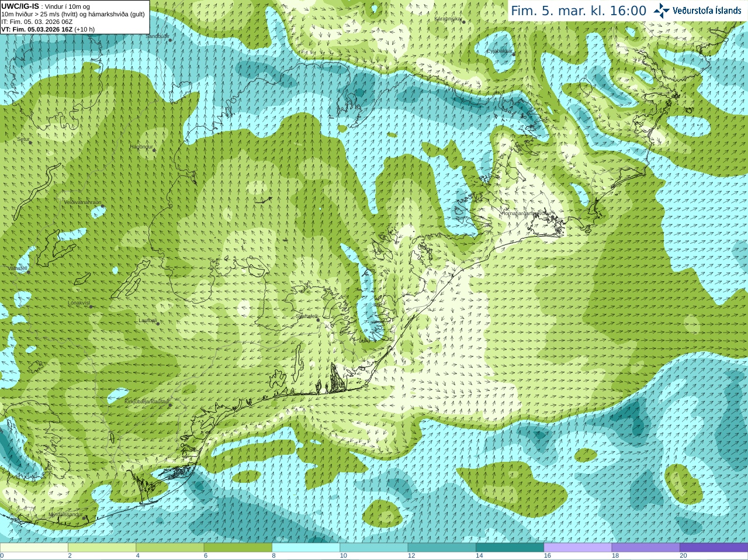Click the legend scale value 12
This screenshot has height=560, width=748.
click(411, 556)
